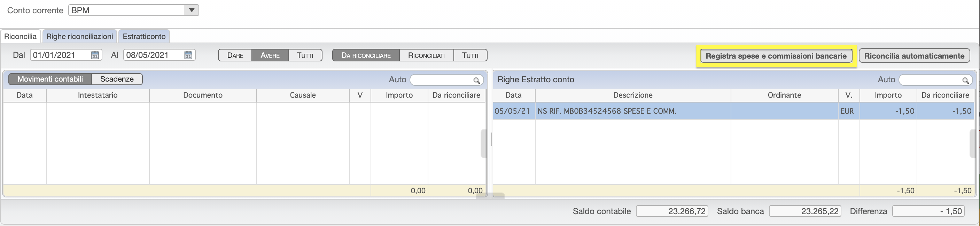Click Saldo contabile field 23.266,72
The width and height of the screenshot is (980, 226).
click(672, 211)
